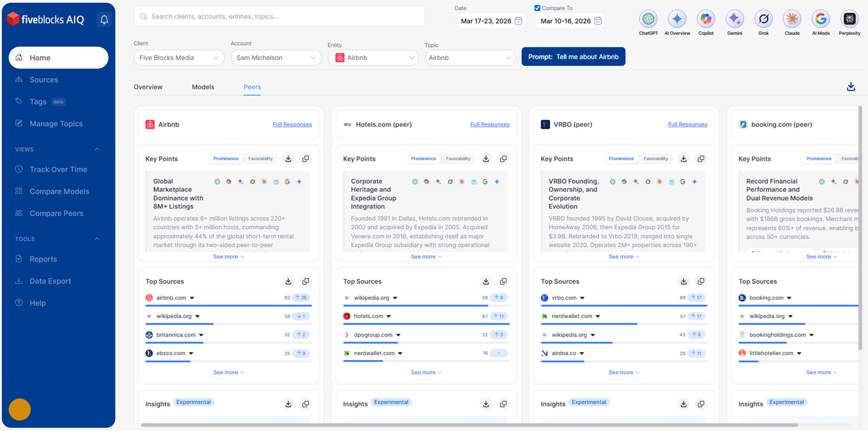Open Track Over Time view
The image size is (868, 431).
coord(58,169)
